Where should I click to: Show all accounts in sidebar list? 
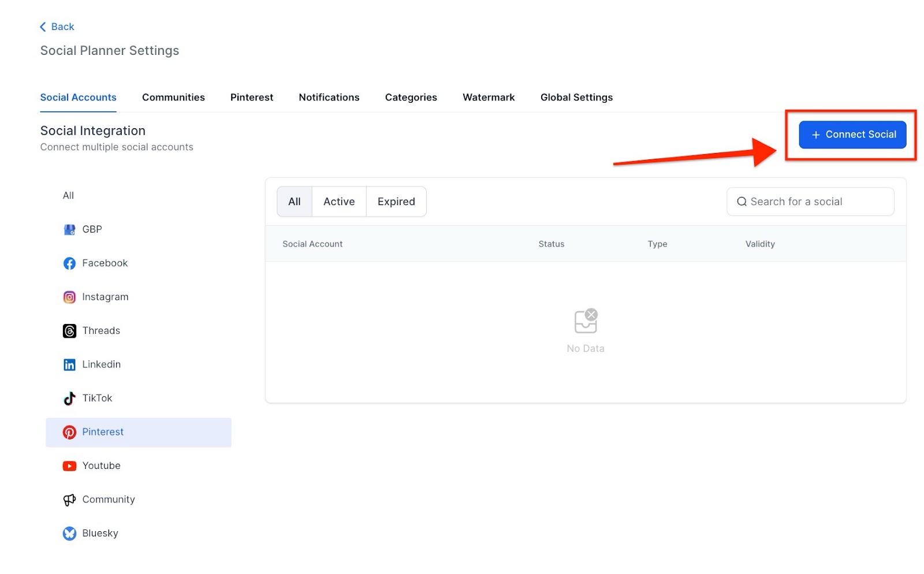pos(68,196)
